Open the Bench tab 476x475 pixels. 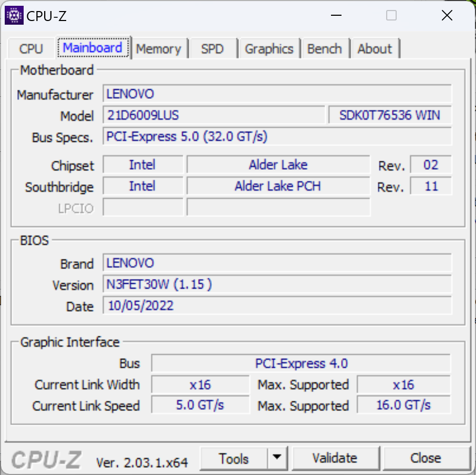324,49
